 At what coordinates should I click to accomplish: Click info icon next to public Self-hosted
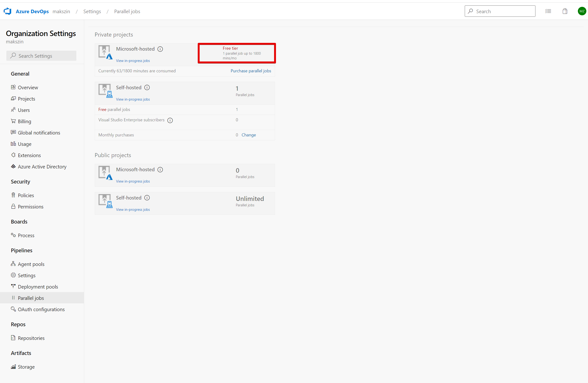point(147,198)
